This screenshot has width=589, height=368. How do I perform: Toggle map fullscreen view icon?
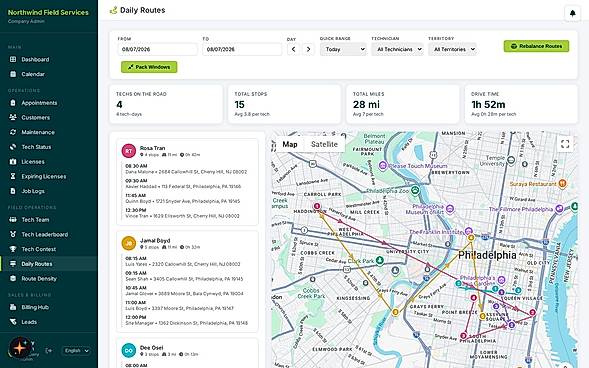coord(565,144)
